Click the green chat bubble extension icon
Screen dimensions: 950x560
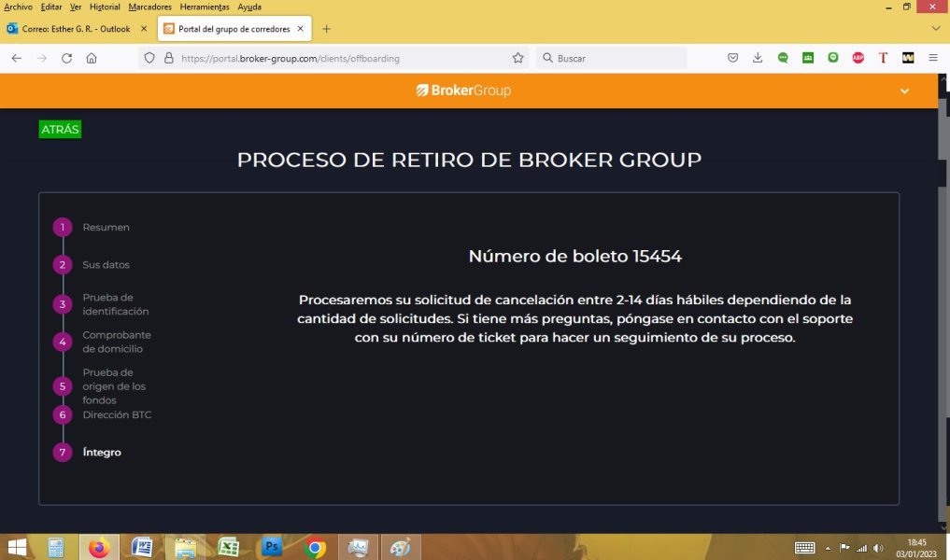click(783, 58)
